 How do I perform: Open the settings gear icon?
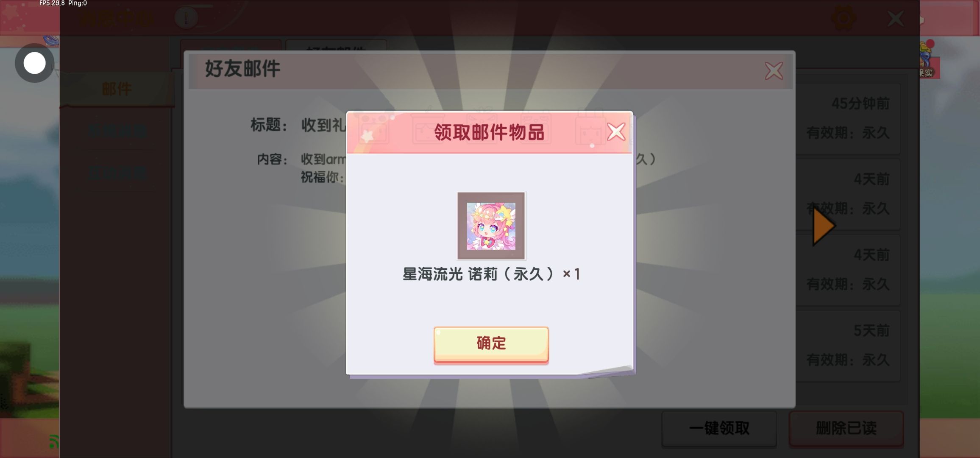[x=844, y=18]
